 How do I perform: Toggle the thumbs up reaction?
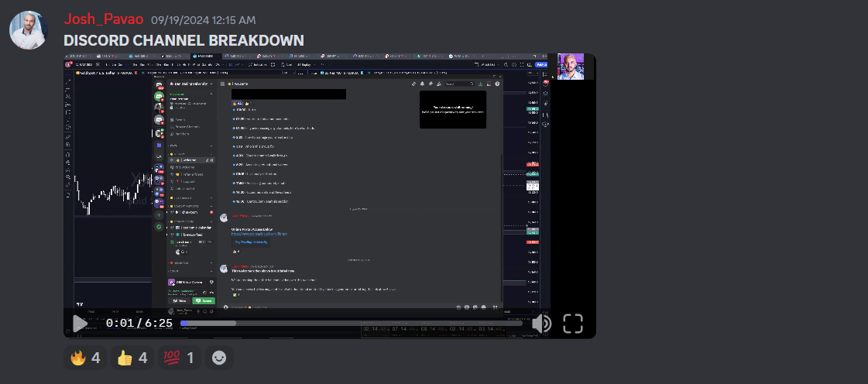pos(132,358)
